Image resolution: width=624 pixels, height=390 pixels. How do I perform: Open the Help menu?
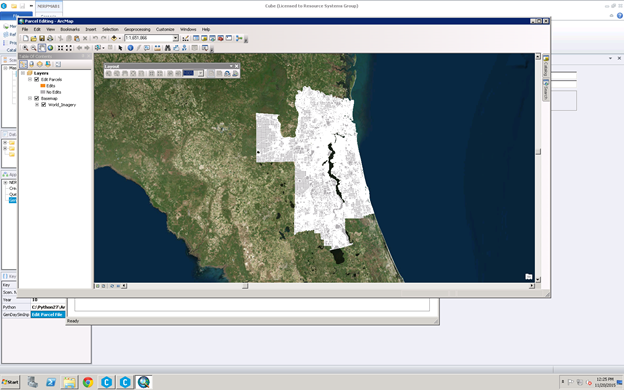(206, 29)
